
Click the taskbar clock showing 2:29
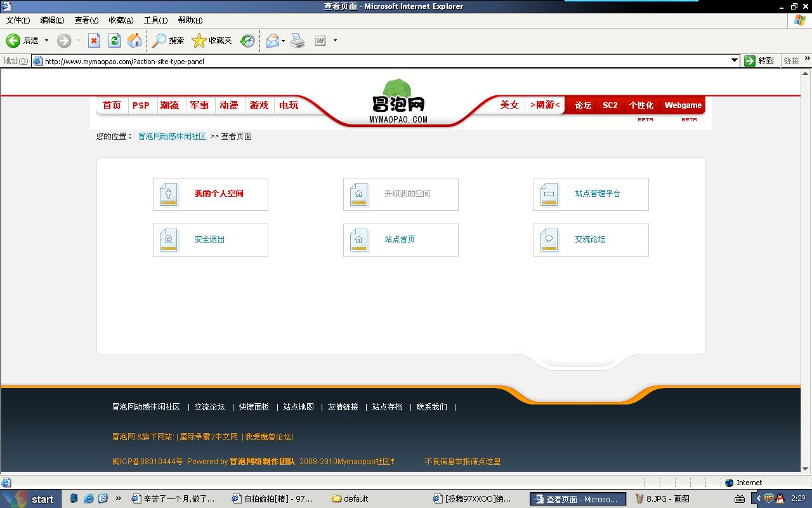point(798,498)
